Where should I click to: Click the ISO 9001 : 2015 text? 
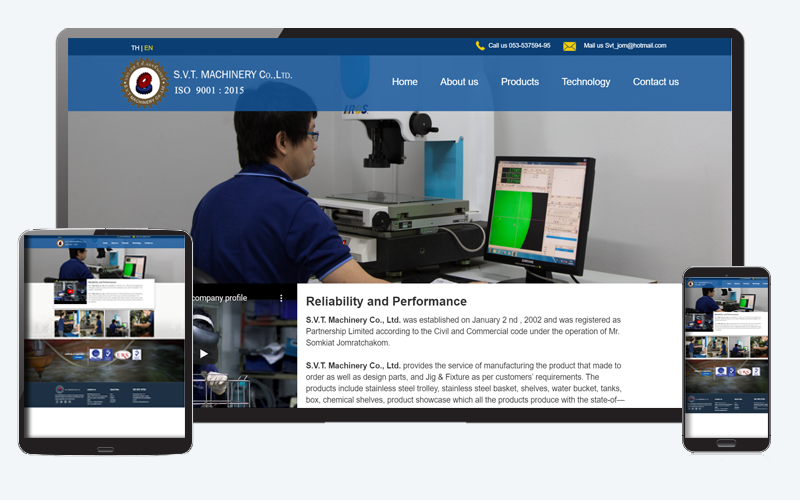pyautogui.click(x=209, y=90)
